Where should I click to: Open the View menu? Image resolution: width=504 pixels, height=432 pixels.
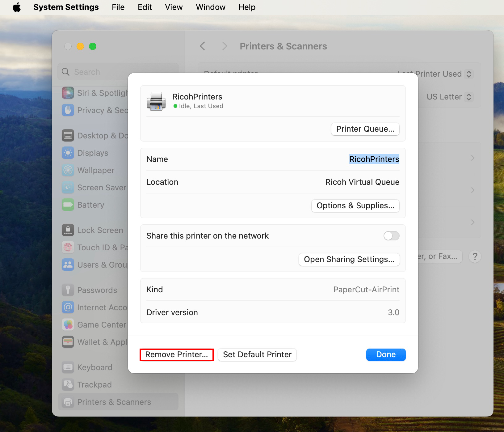coord(174,7)
